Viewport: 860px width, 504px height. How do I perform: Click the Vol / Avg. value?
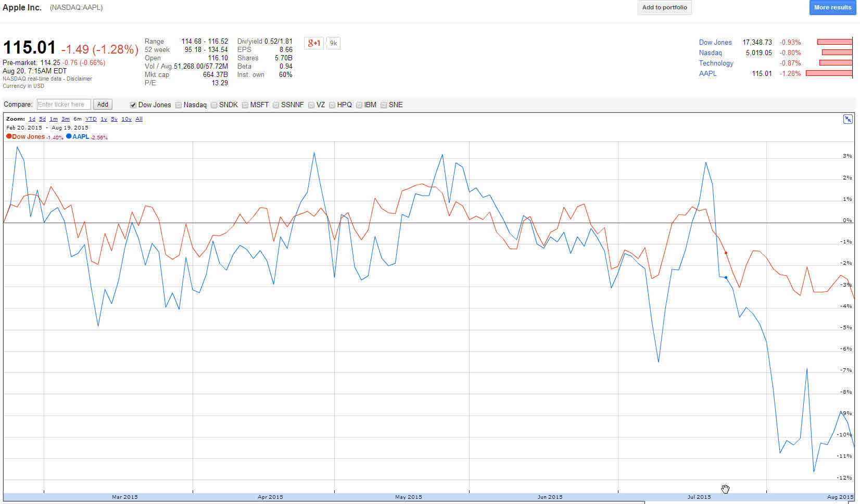(201, 67)
